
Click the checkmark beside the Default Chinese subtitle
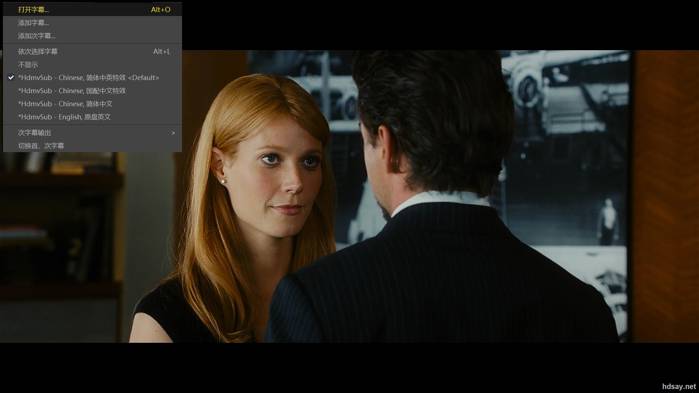pyautogui.click(x=11, y=78)
